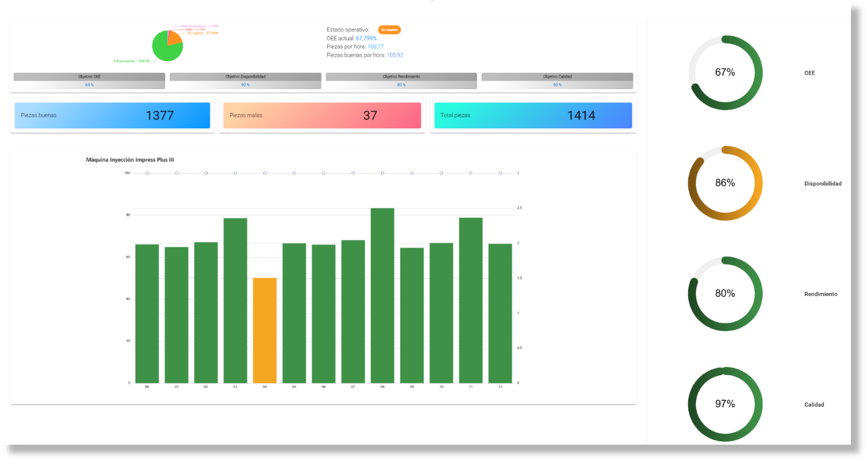The width and height of the screenshot is (868, 459).
Task: Click the Piezas malas 37 card
Action: click(322, 116)
